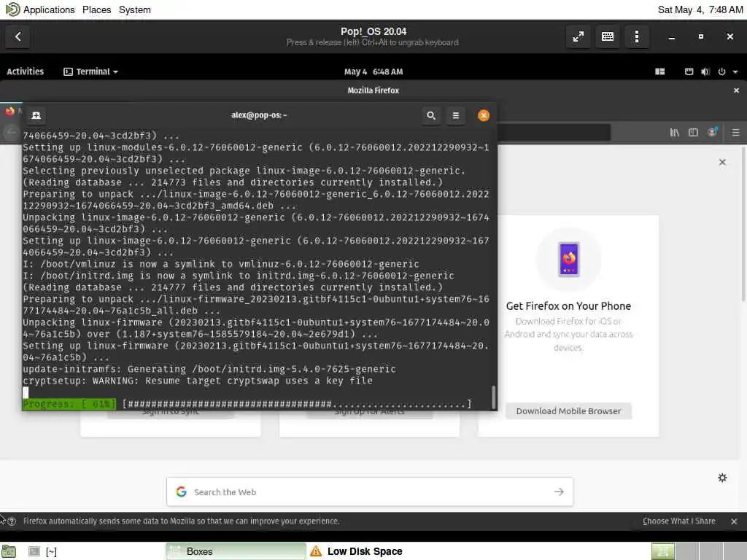Click the host show desktop icon
Viewport: 747px width, 560px height.
point(9,551)
